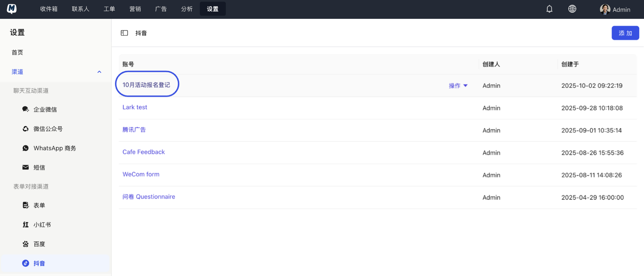Image resolution: width=644 pixels, height=276 pixels.
Task: Open the Cafe Feedback account
Action: [143, 152]
